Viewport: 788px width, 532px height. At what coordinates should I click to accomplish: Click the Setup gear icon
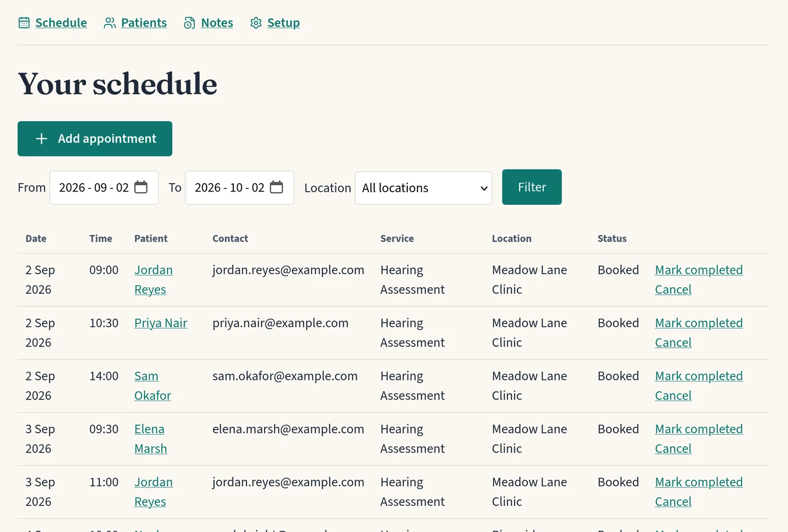(x=256, y=23)
